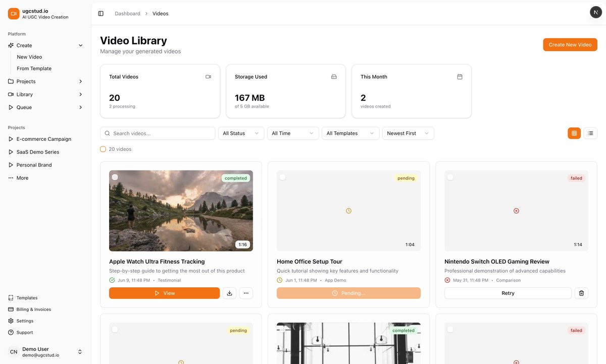Switch to grid view
The width and height of the screenshot is (606, 364).
click(574, 133)
